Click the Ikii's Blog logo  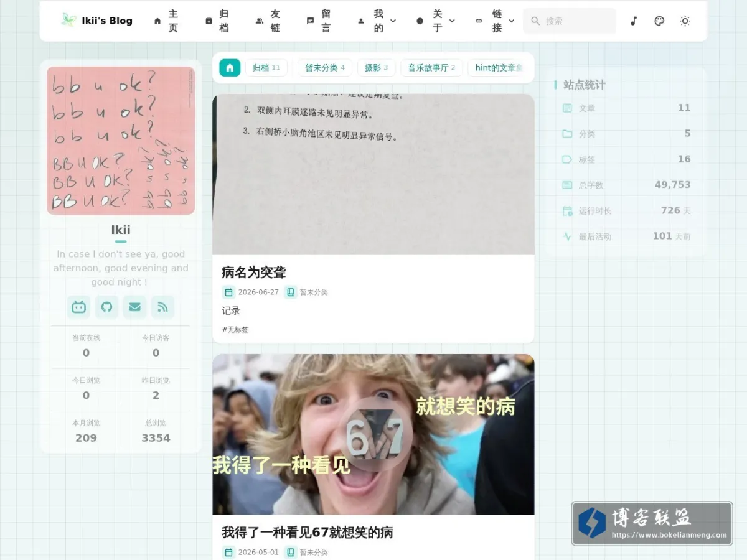coord(97,21)
